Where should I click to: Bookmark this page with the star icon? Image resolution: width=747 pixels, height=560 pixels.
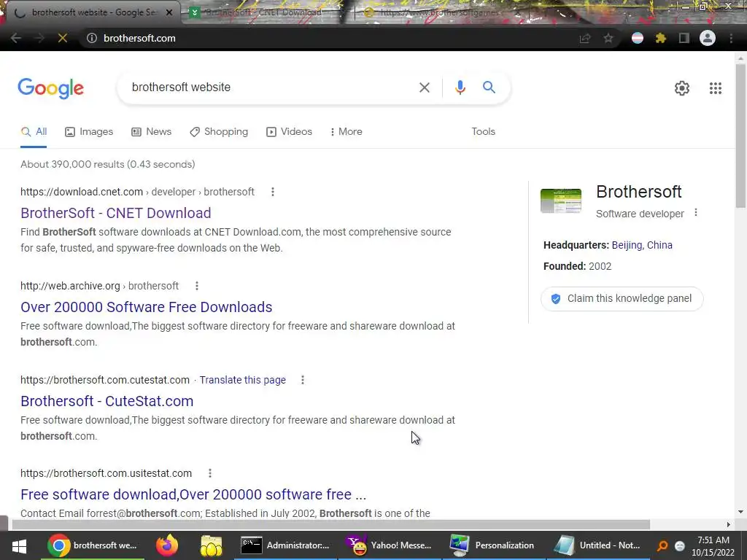coord(608,38)
